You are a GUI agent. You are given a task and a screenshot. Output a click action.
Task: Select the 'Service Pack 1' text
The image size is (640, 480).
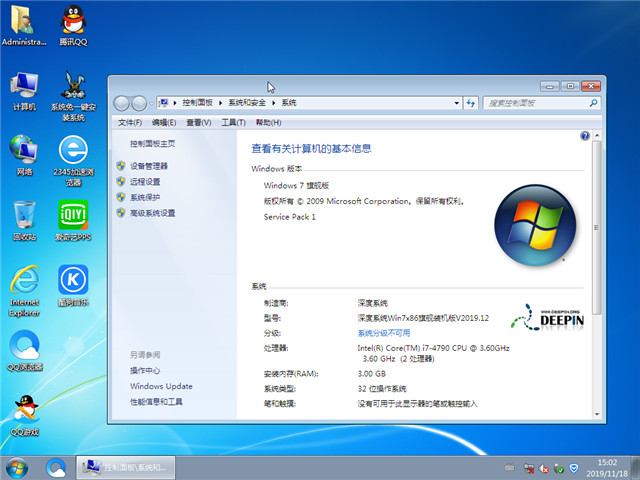290,217
